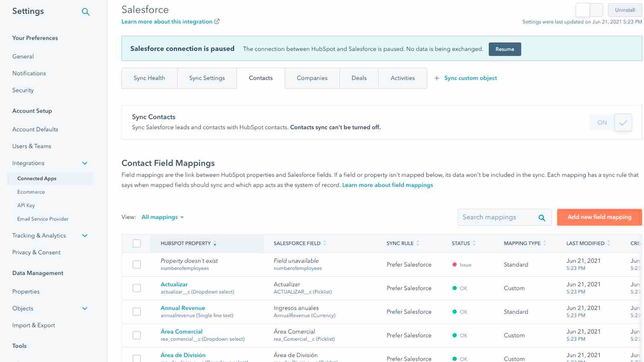
Task: Open Account Defaults in sidebar
Action: click(x=35, y=130)
